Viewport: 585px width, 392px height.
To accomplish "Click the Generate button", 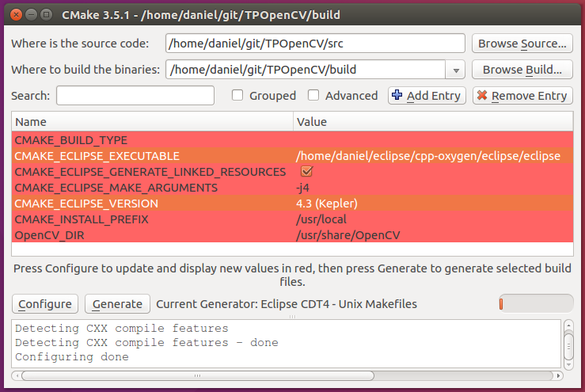I will pyautogui.click(x=117, y=304).
